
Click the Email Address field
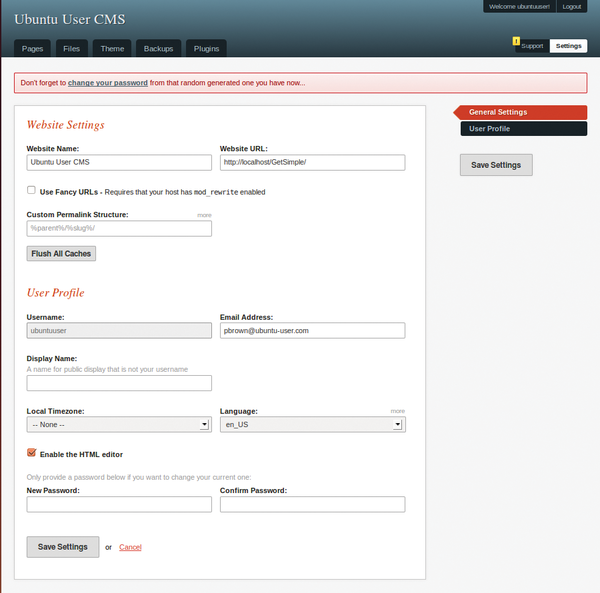point(312,331)
